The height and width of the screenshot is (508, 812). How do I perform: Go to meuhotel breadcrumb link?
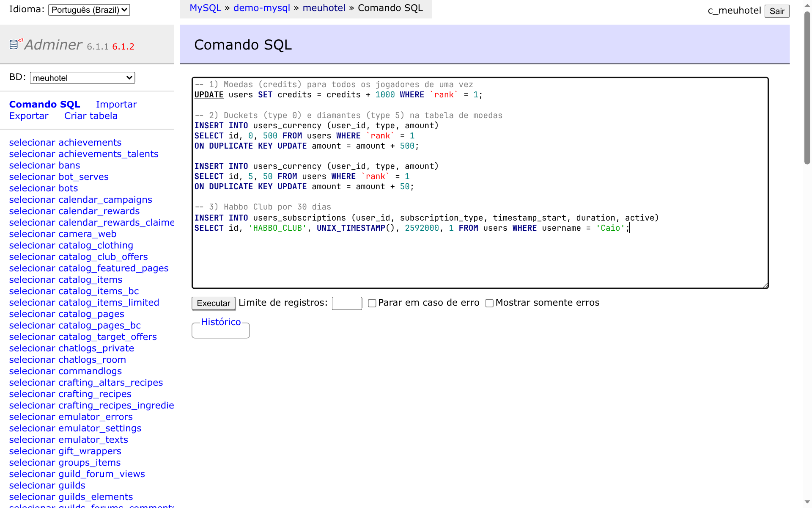click(324, 8)
